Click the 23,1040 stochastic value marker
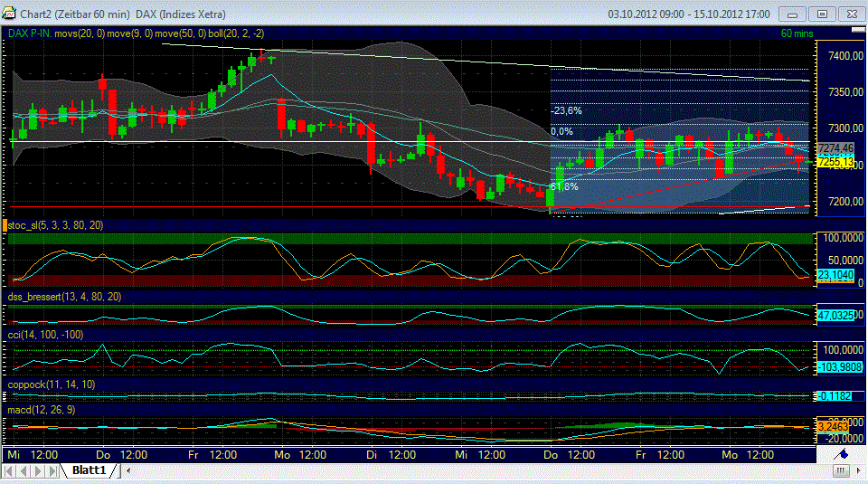Viewport: 868px width, 484px height. click(x=835, y=275)
